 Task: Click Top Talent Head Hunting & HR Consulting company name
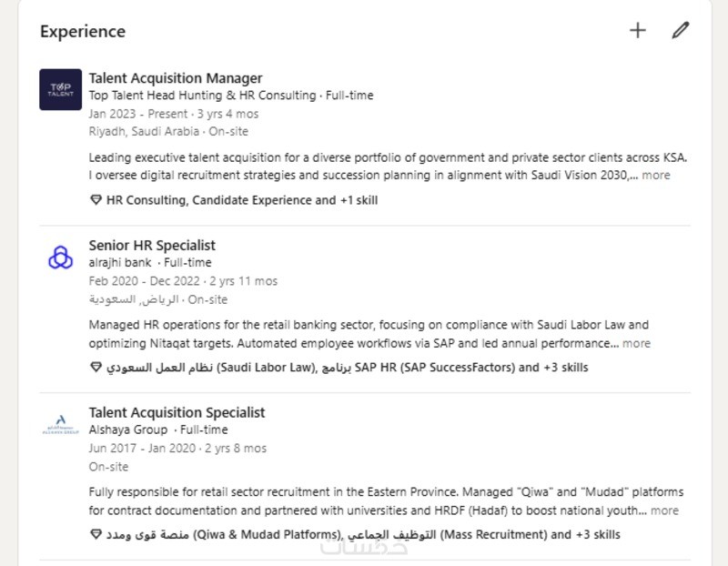pyautogui.click(x=202, y=96)
